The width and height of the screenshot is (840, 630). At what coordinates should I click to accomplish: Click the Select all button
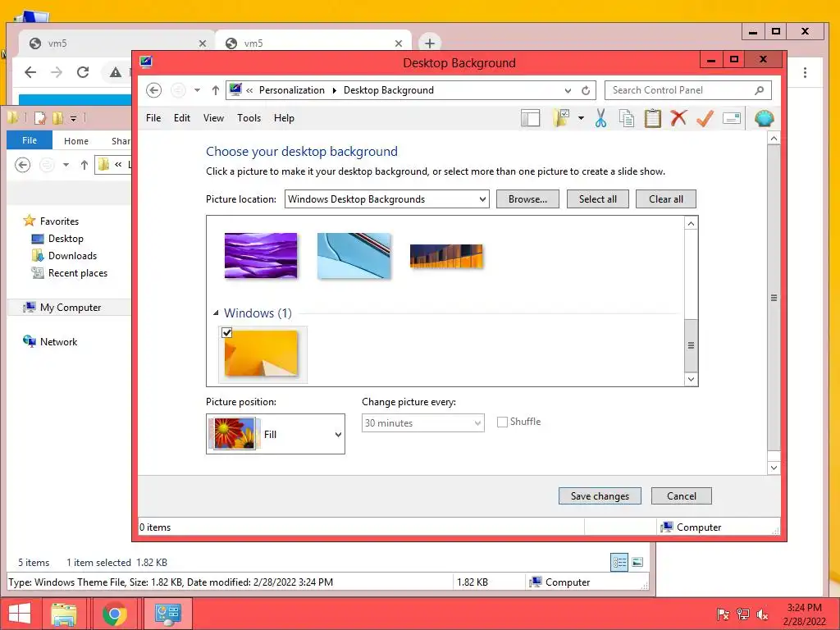pyautogui.click(x=597, y=199)
